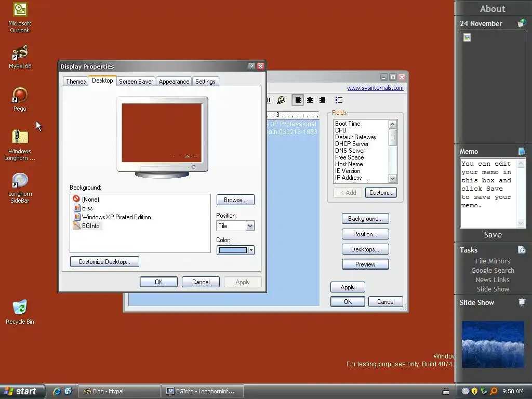Viewport: 532px width, 399px height.
Task: Select the Recycle Bin icon
Action: 20,312
